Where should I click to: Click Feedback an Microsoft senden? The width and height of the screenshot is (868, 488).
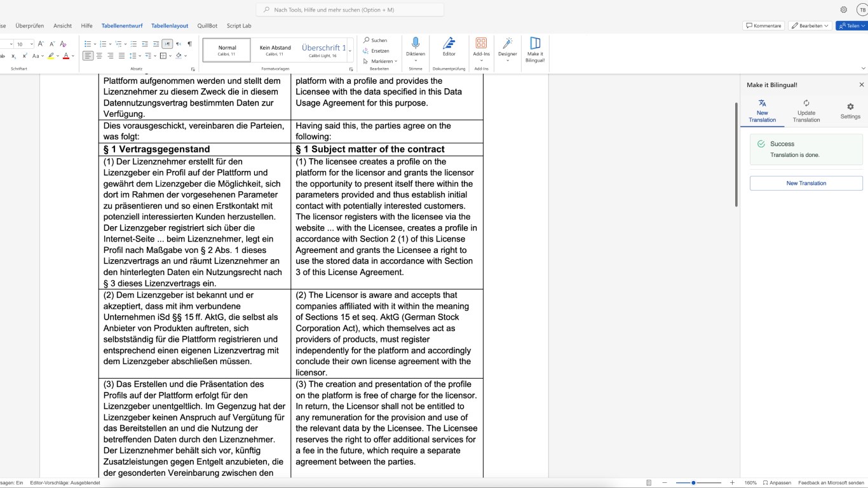[x=831, y=483]
